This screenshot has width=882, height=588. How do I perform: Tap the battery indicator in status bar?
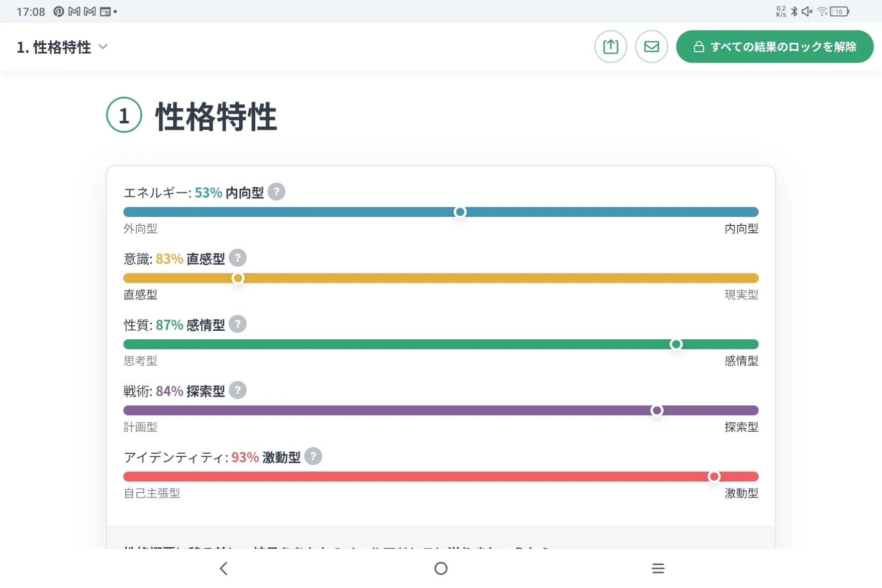(x=839, y=11)
